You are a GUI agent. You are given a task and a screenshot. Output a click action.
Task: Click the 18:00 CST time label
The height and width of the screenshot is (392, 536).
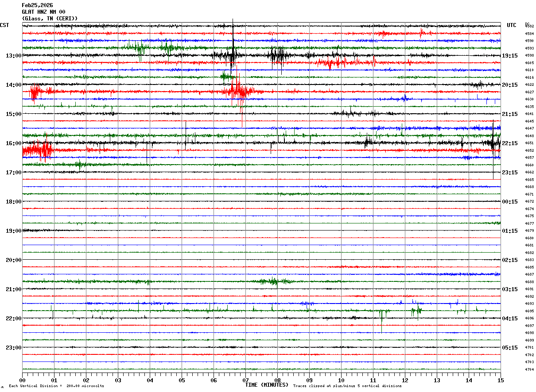[14, 202]
